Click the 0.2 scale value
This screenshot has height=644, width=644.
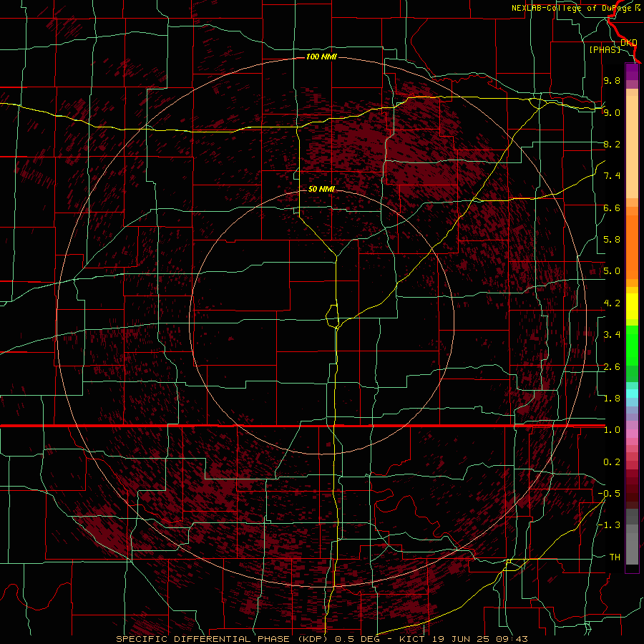tap(612, 462)
